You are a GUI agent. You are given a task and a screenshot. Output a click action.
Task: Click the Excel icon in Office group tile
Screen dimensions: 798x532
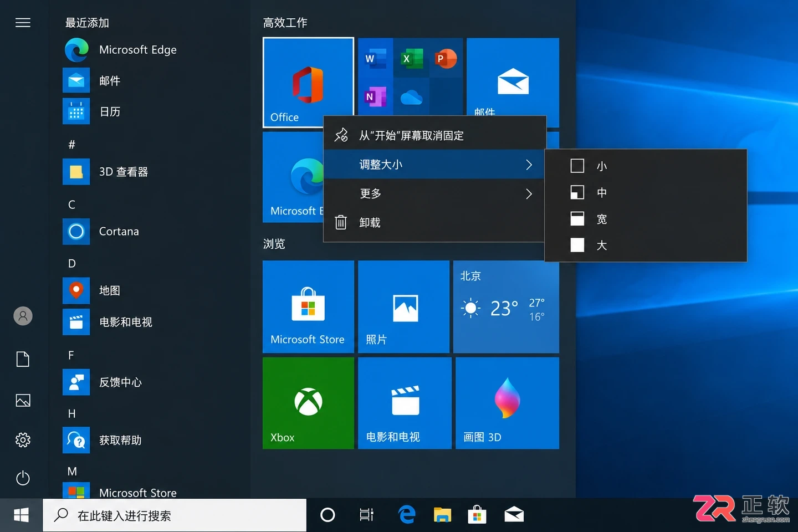pyautogui.click(x=411, y=59)
